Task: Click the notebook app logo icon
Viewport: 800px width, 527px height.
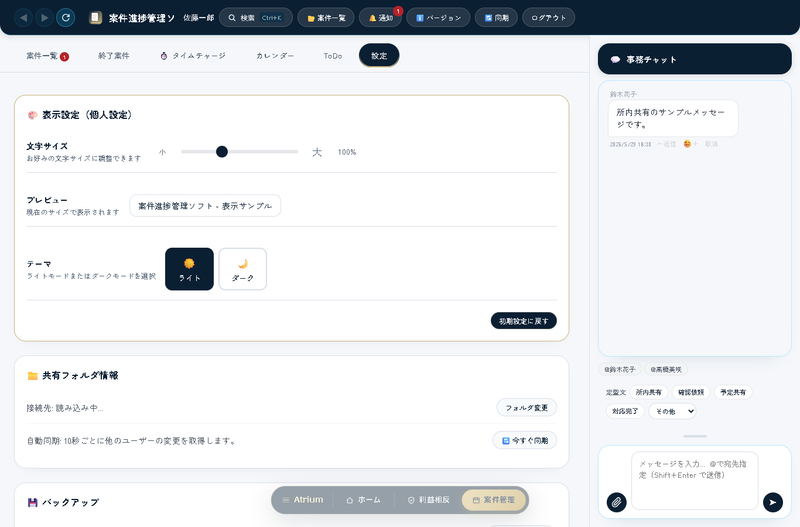Action: point(95,18)
